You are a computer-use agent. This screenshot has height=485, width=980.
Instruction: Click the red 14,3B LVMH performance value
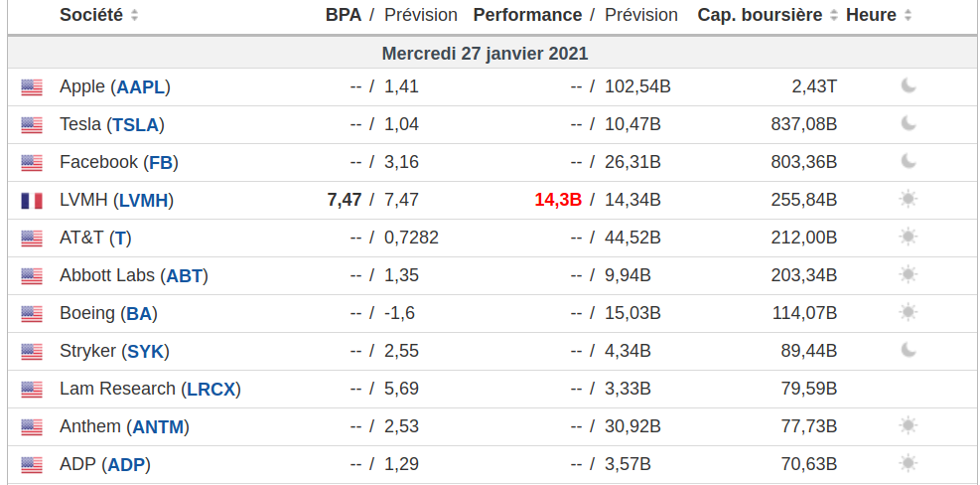(558, 200)
